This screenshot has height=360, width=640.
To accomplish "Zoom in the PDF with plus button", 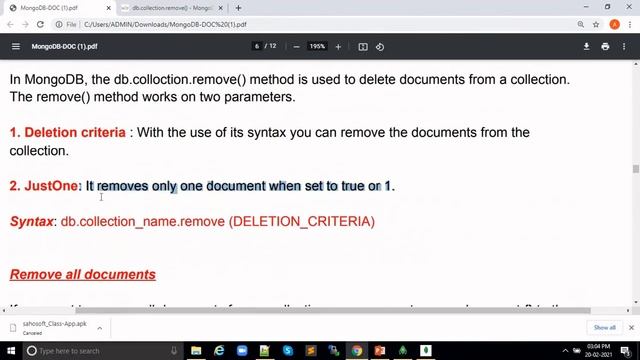I will (338, 47).
